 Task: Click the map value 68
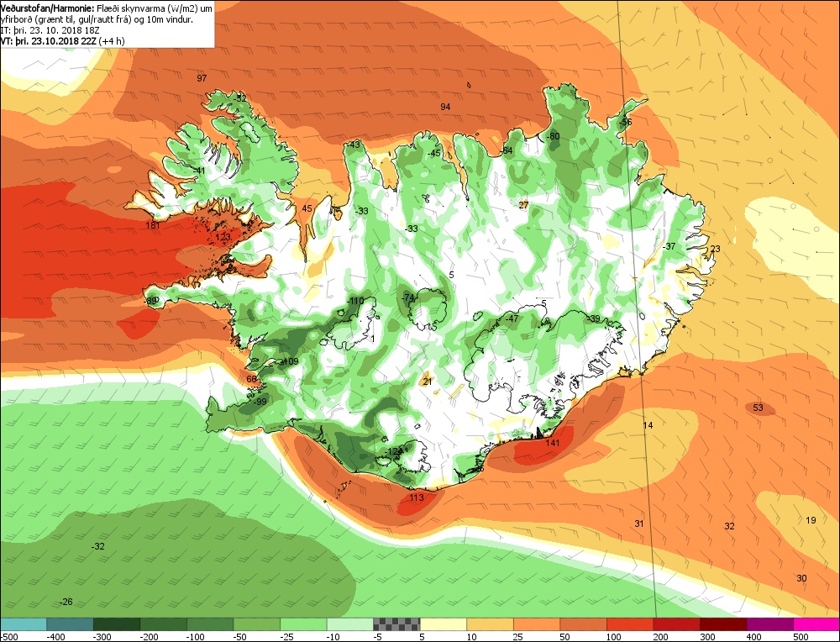tap(251, 379)
